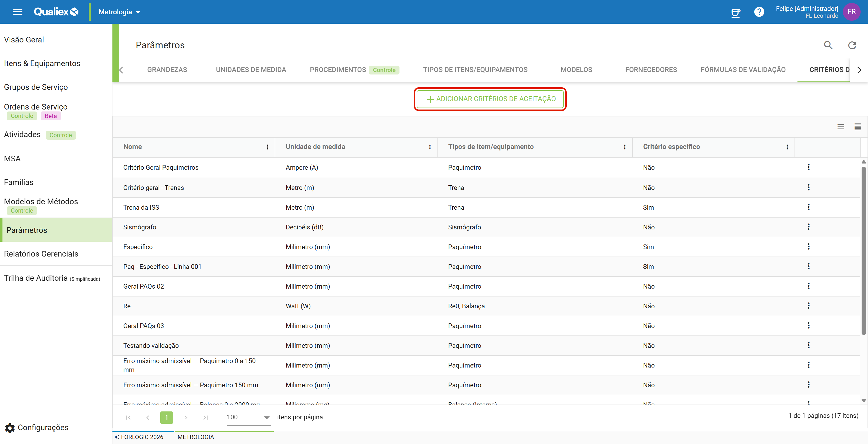Open row actions for Sismógrafo
Screen dimensions: 868x444
tap(808, 227)
